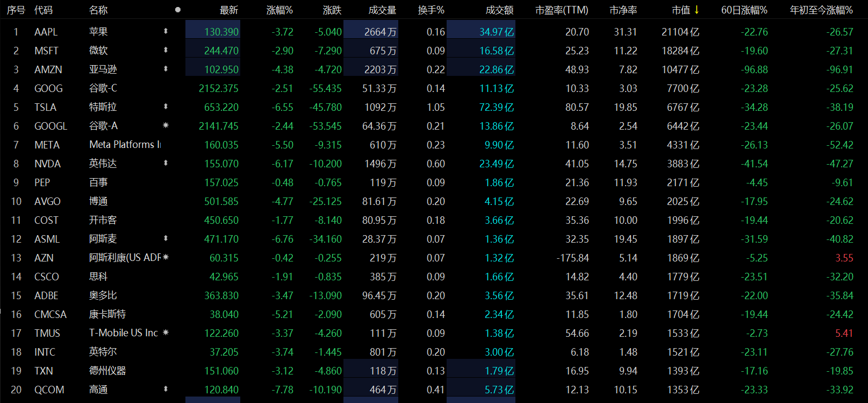Click the marker icon beside 苹果

point(166,31)
